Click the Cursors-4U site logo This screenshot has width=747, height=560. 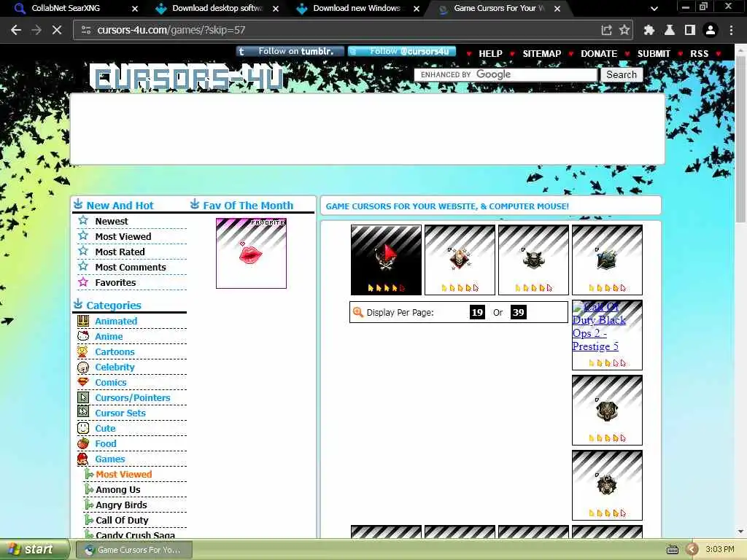[187, 78]
